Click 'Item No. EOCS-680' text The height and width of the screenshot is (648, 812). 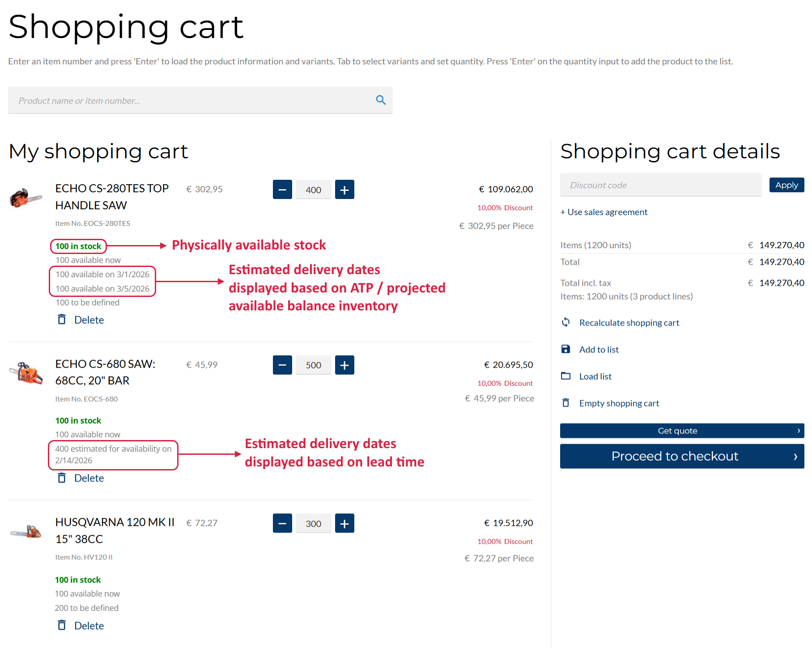(86, 399)
